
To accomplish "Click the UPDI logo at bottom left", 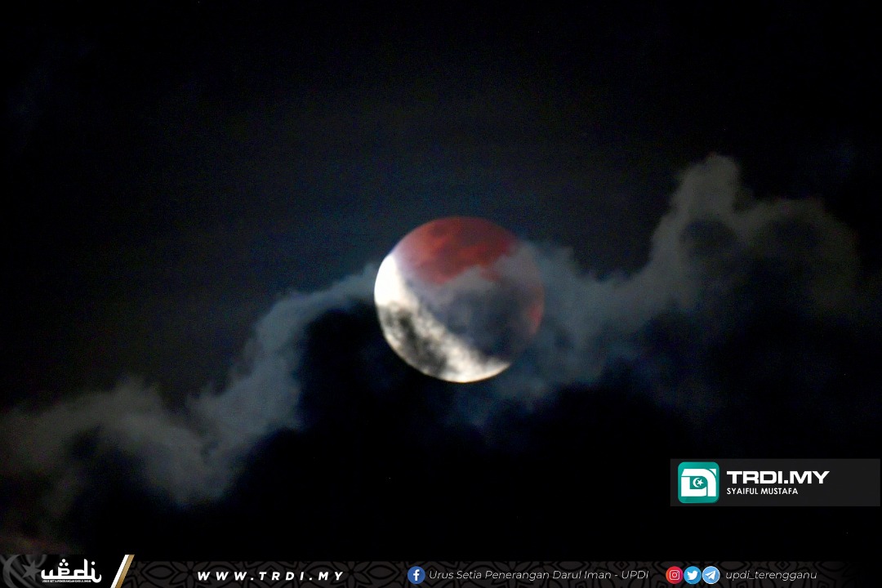I will [x=71, y=572].
